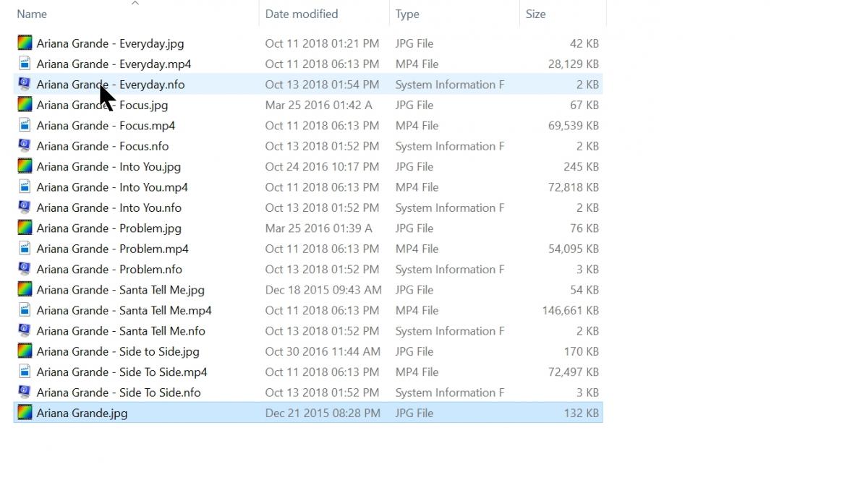Click the video icon of Into You.mp4
868x480 pixels.
(25, 187)
